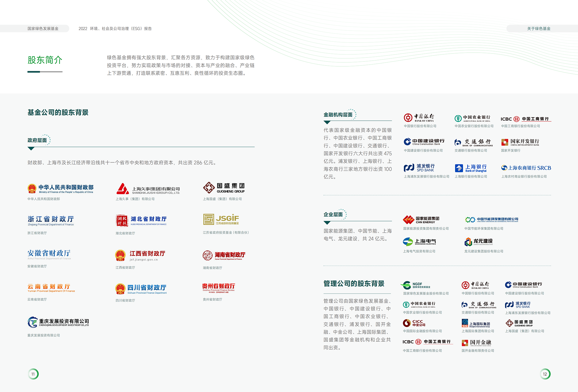Click the SPD Bank logo in financial section
Image resolution: width=578 pixels, height=392 pixels.
point(419,168)
